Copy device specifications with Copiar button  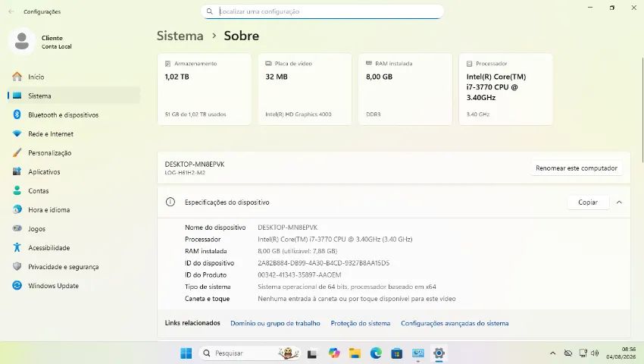click(588, 202)
